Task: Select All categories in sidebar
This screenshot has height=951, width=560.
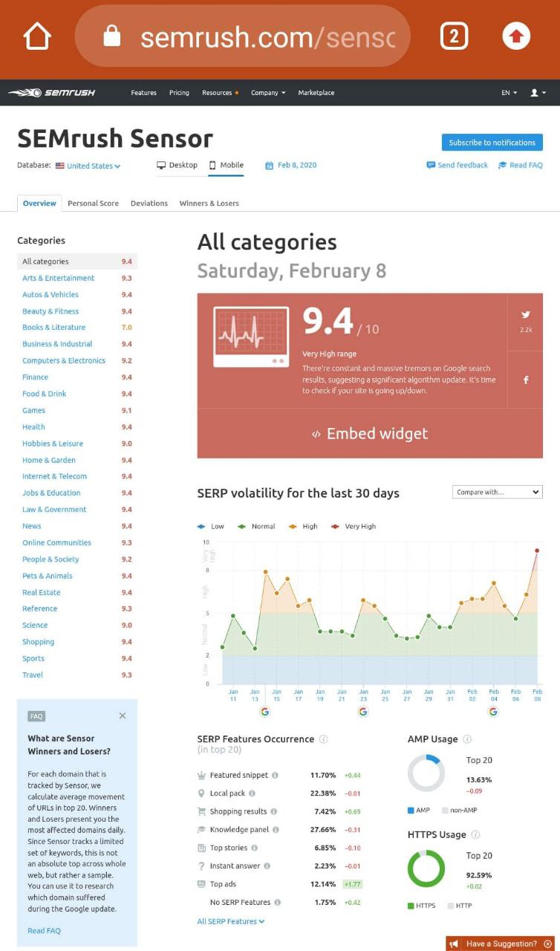Action: click(77, 262)
